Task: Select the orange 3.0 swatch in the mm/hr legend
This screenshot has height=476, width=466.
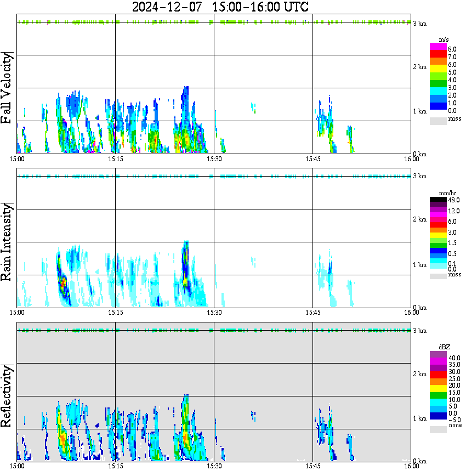Action: (438, 230)
